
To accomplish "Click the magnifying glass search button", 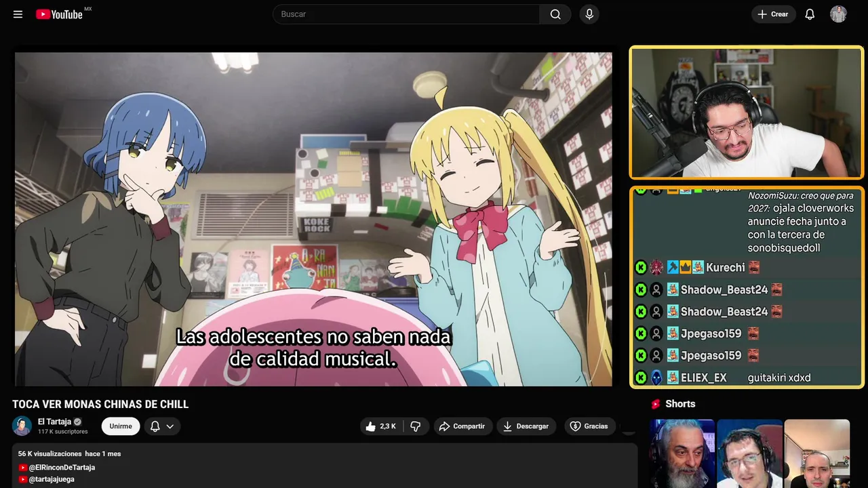I will pos(555,14).
